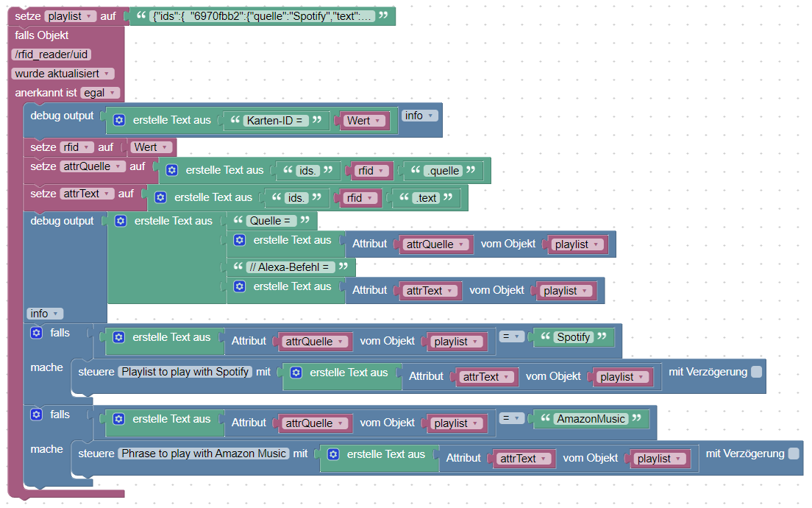This screenshot has width=812, height=508.
Task: Edit the JSON ids string in playlist block
Action: coord(262,16)
